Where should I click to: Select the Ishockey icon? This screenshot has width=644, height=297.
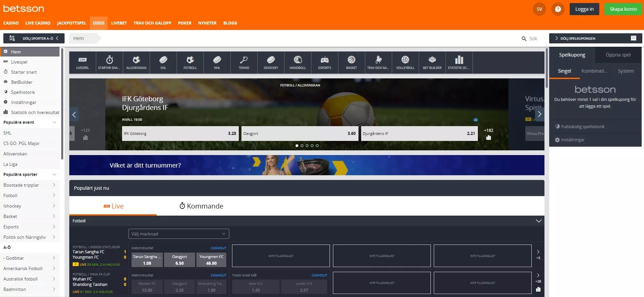coord(271,63)
